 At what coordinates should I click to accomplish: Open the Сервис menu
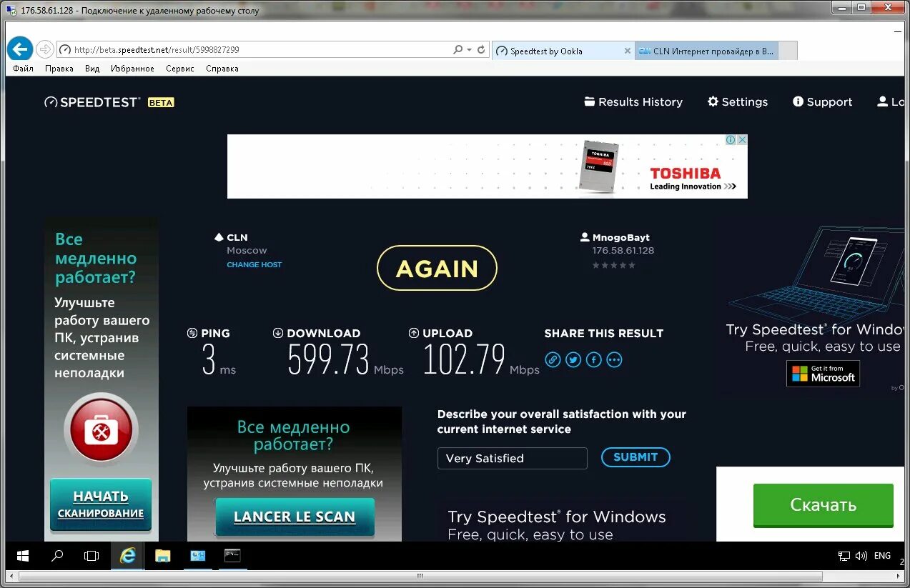(180, 69)
